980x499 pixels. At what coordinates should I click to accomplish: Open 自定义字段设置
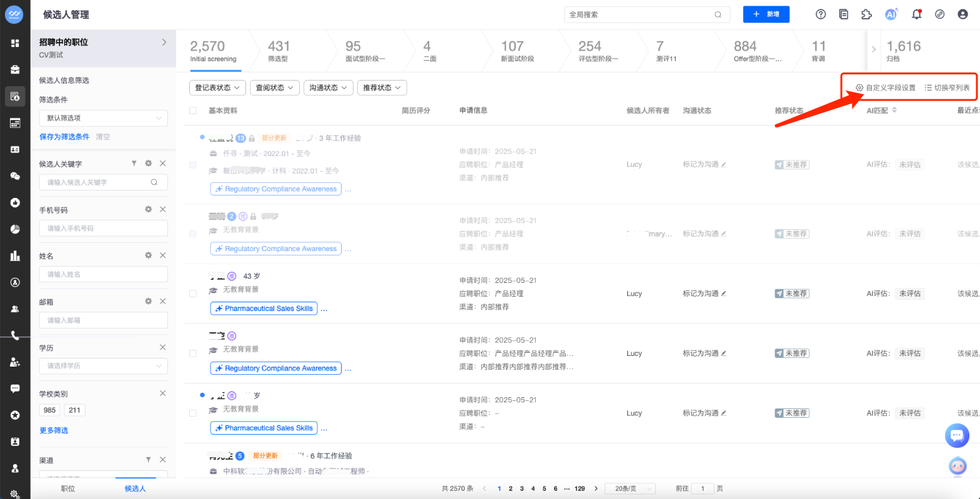pyautogui.click(x=886, y=88)
